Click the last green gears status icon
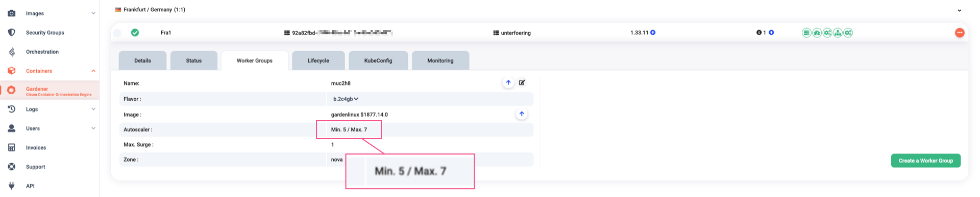The height and width of the screenshot is (197, 980). coord(848,33)
